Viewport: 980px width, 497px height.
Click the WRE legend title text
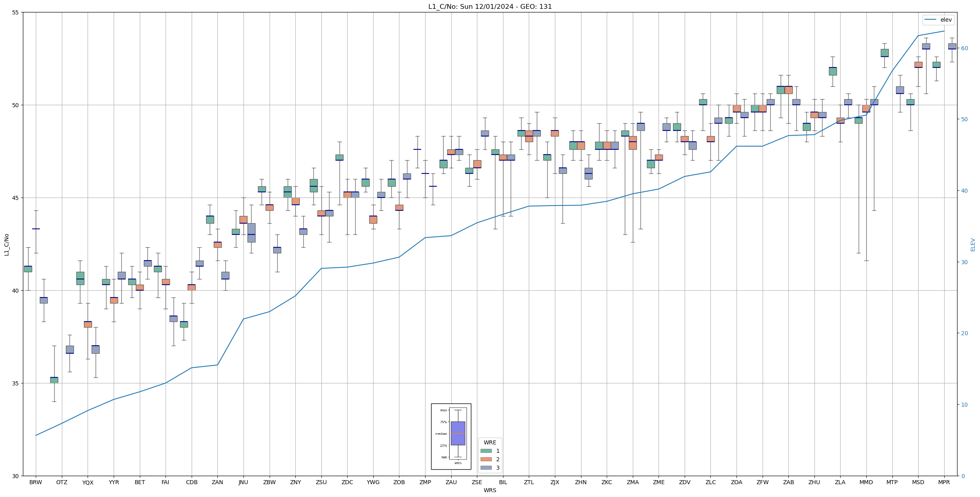coord(490,442)
